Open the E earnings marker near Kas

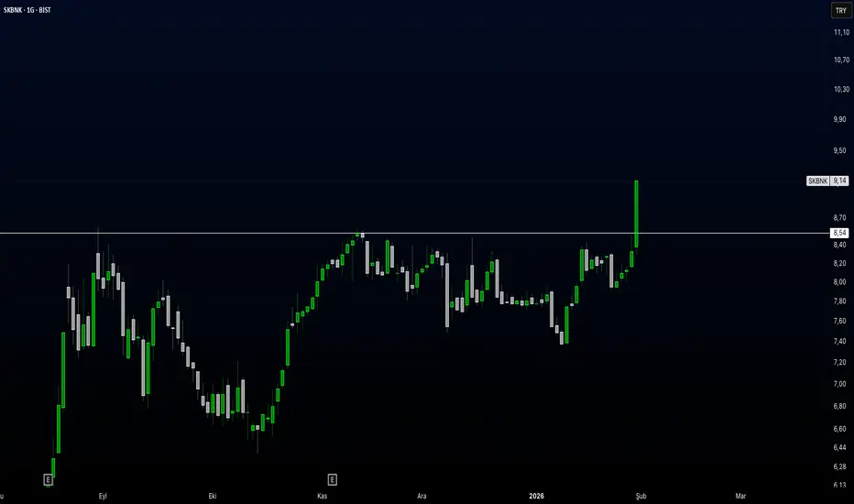[333, 479]
